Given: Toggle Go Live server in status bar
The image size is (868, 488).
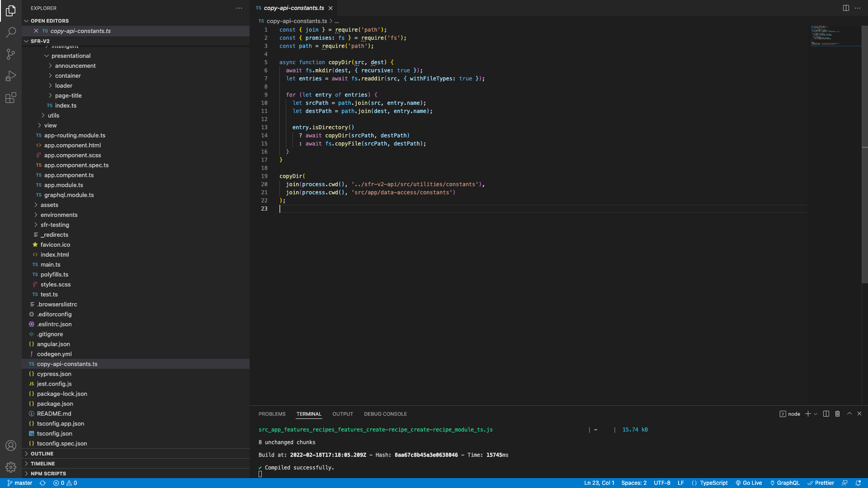Looking at the screenshot, I should tap(749, 483).
